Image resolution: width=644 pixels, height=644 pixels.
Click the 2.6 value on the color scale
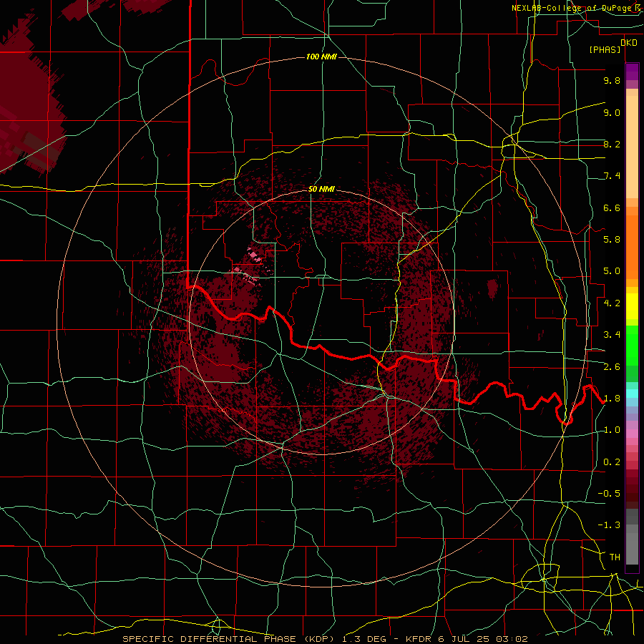click(612, 367)
